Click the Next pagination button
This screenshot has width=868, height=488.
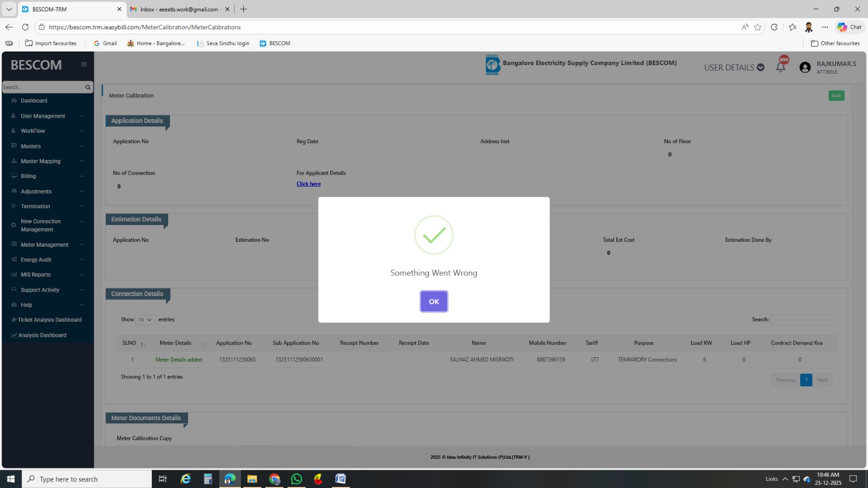click(x=822, y=380)
